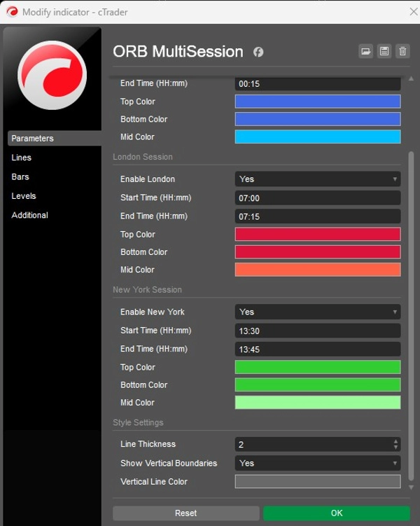Viewport: 420px width, 526px height.
Task: Click the vertical scrollbar thumb
Action: [412, 316]
